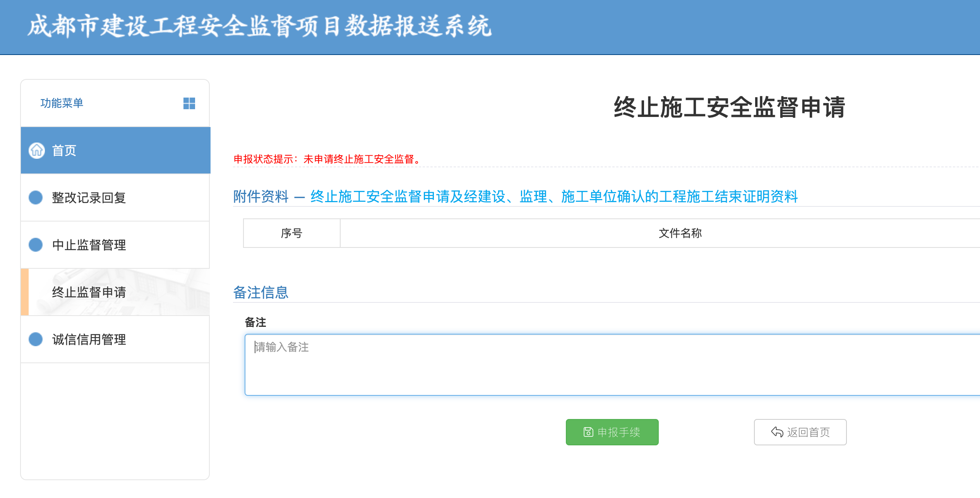Click the 成都市建设工程安全监督 system title banner
This screenshot has height=498, width=980.
[x=259, y=26]
